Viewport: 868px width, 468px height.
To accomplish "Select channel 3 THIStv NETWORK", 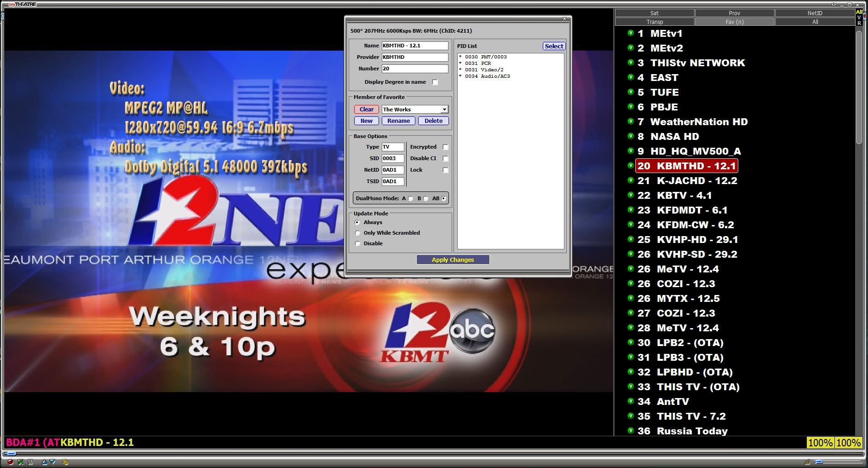I will coord(691,63).
